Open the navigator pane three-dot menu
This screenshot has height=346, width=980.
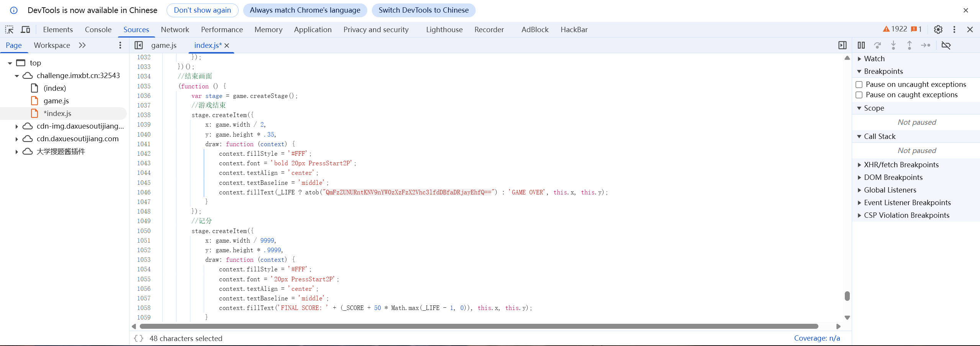point(120,45)
